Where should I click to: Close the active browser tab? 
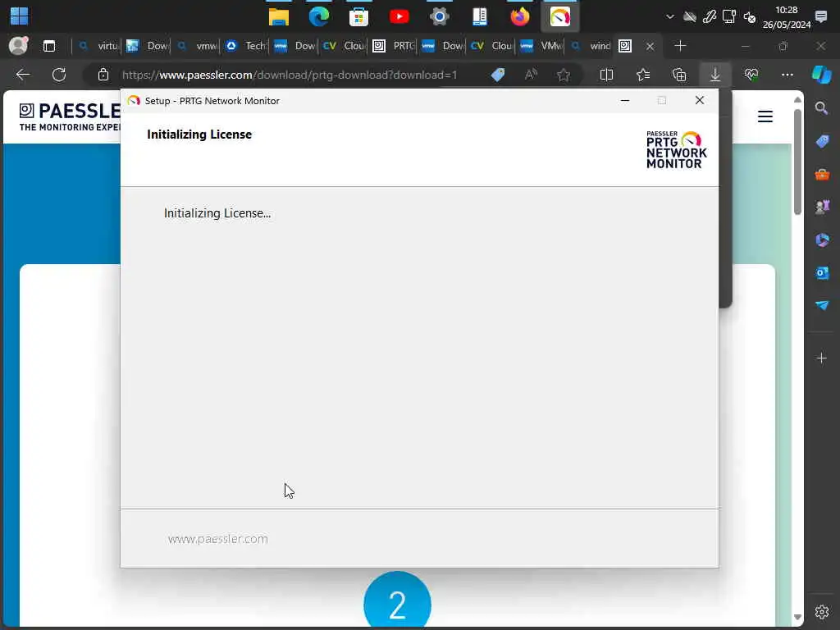[650, 47]
